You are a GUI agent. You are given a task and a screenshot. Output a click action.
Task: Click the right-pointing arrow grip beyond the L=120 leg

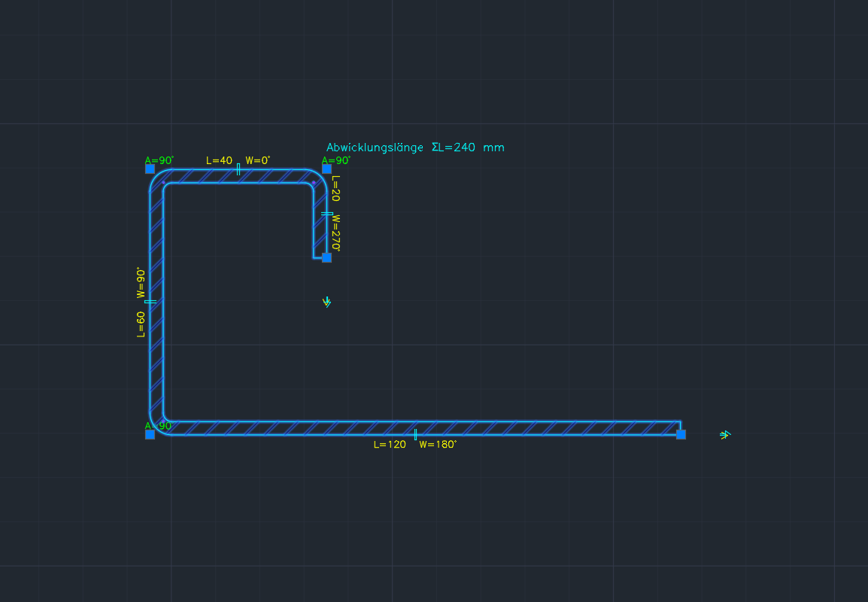(x=725, y=435)
